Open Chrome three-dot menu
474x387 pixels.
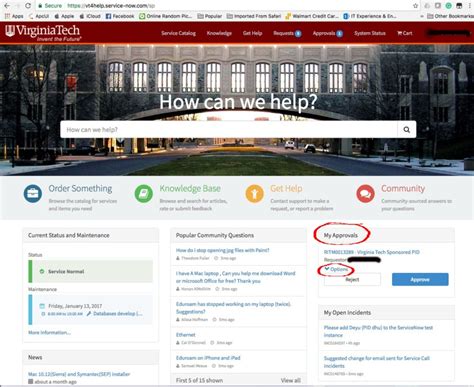click(x=470, y=6)
